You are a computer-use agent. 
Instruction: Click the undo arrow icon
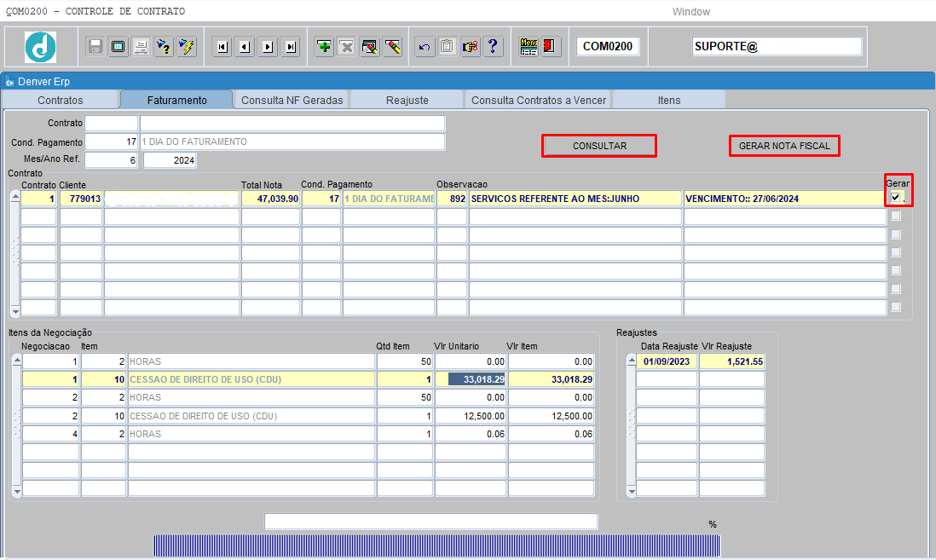425,47
